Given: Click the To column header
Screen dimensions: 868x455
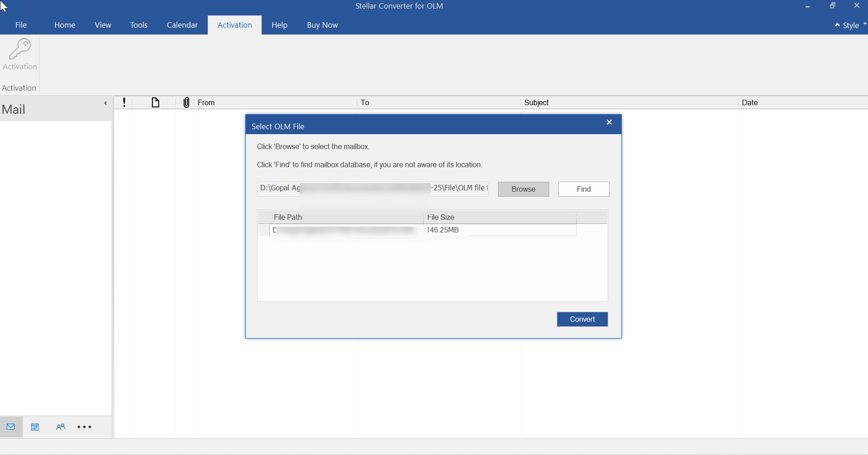Looking at the screenshot, I should 439,102.
